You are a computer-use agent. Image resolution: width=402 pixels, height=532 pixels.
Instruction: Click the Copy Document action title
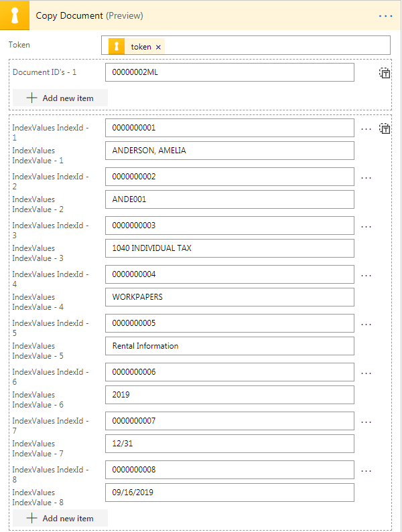point(70,15)
